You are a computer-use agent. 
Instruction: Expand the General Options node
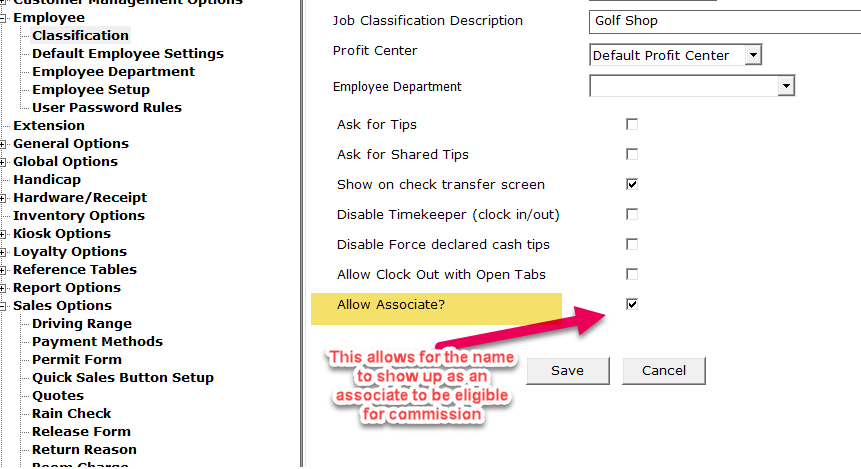coord(5,144)
